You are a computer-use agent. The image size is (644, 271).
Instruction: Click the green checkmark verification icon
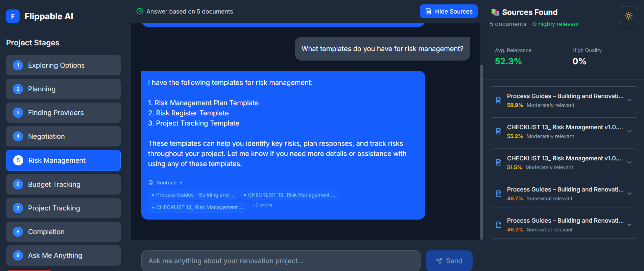pos(140,11)
